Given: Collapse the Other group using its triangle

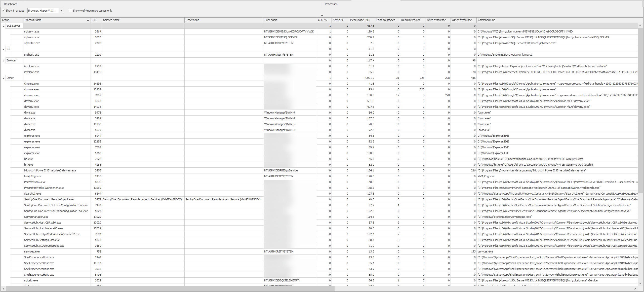Looking at the screenshot, I should pyautogui.click(x=3, y=78).
